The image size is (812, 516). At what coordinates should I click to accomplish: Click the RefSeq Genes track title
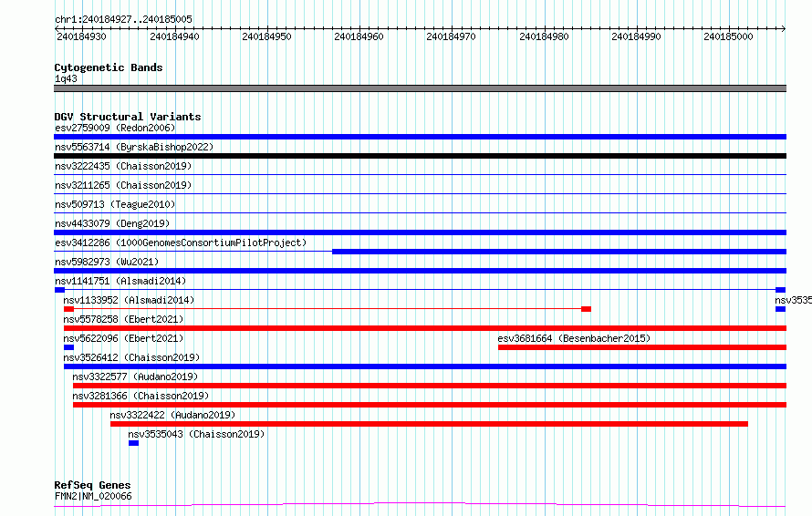tap(93, 485)
